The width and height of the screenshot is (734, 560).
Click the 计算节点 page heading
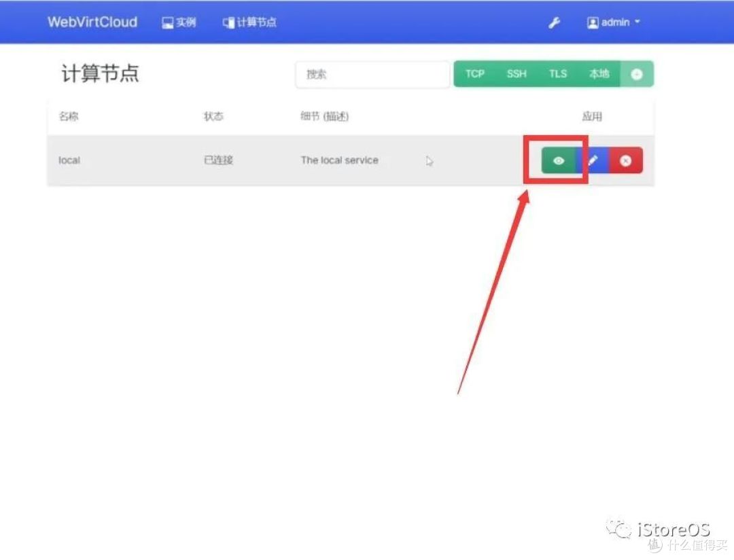[x=100, y=73]
